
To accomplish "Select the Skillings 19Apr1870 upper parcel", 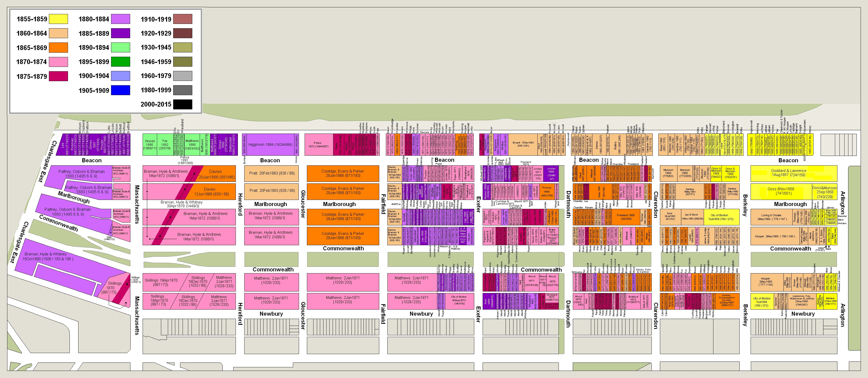I will pyautogui.click(x=161, y=282).
